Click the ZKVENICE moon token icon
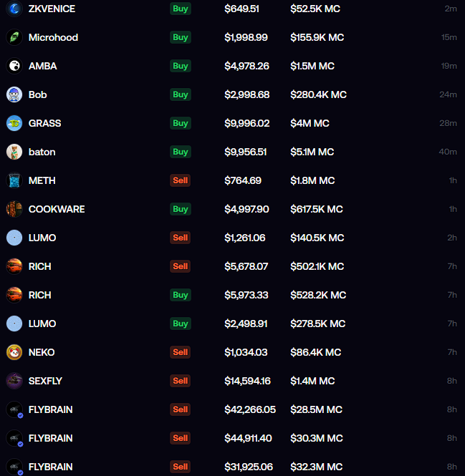465x476 pixels. (x=14, y=9)
